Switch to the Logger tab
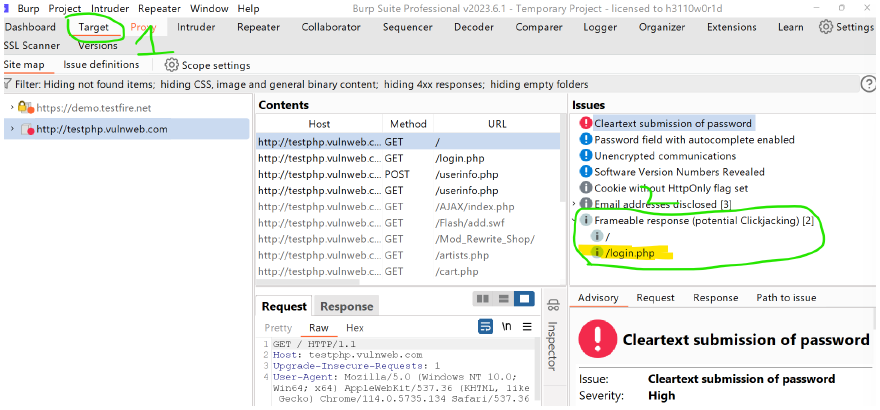 click(x=600, y=27)
